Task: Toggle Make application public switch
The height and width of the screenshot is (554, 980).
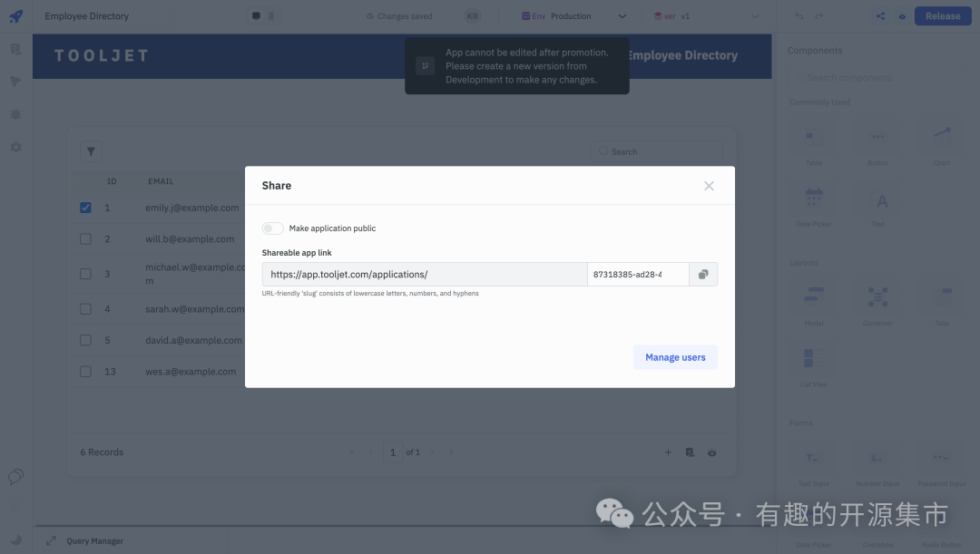Action: [x=272, y=228]
